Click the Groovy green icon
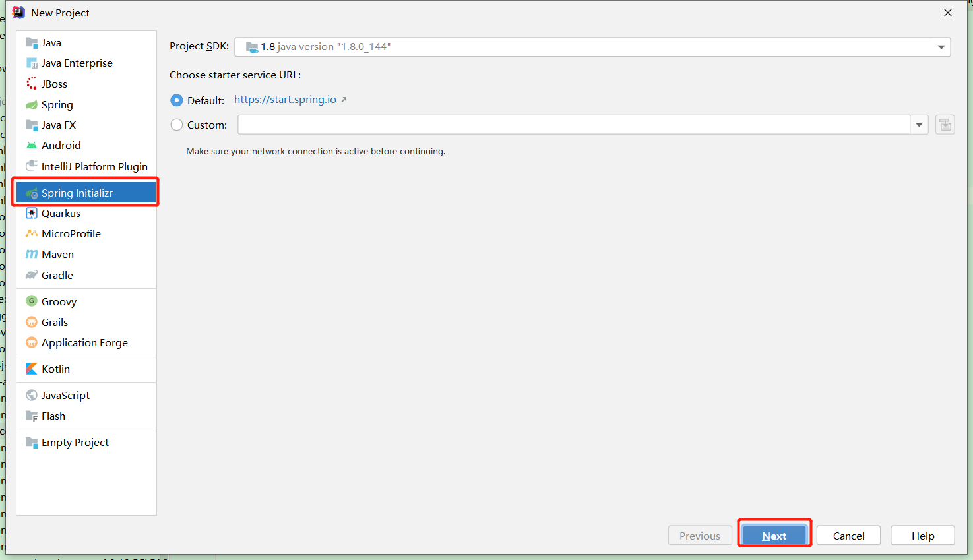The image size is (973, 560). (x=32, y=301)
